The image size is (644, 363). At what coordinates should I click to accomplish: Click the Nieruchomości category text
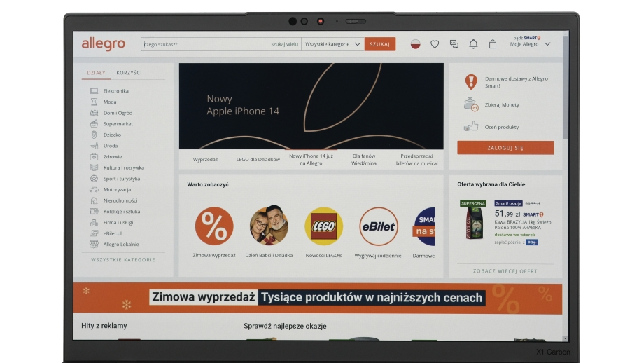120,200
